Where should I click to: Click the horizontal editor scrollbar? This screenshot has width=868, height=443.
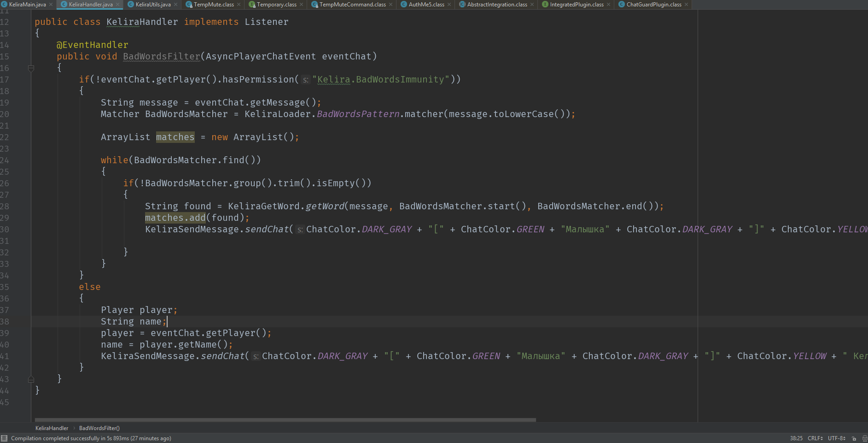285,420
